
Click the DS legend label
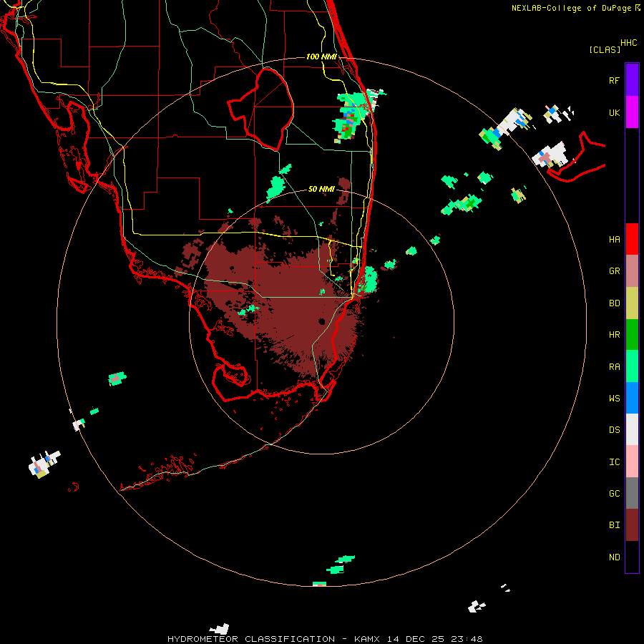614,430
